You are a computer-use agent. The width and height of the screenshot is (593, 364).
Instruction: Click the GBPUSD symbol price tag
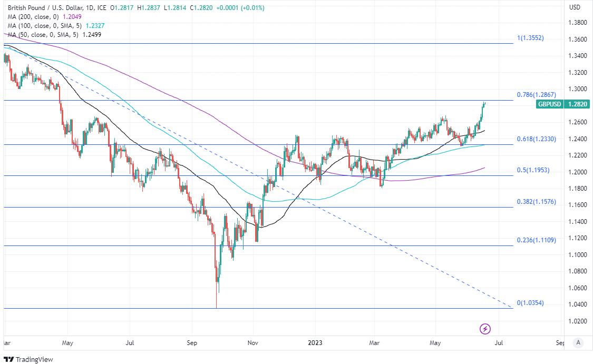point(549,104)
